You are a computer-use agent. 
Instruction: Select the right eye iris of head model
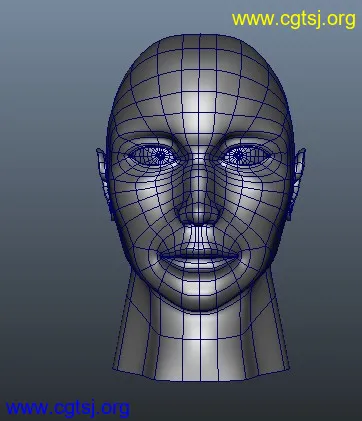pos(239,155)
